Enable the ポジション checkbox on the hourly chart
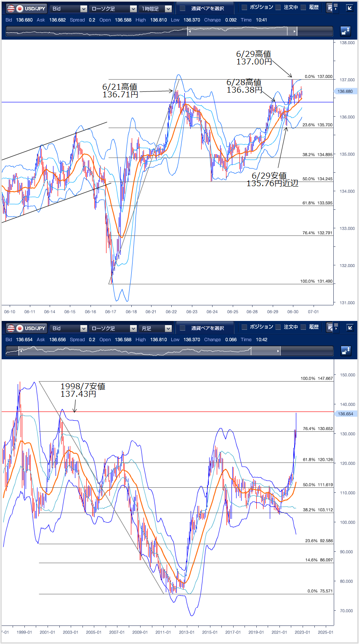The image size is (359, 644). pyautogui.click(x=244, y=8)
